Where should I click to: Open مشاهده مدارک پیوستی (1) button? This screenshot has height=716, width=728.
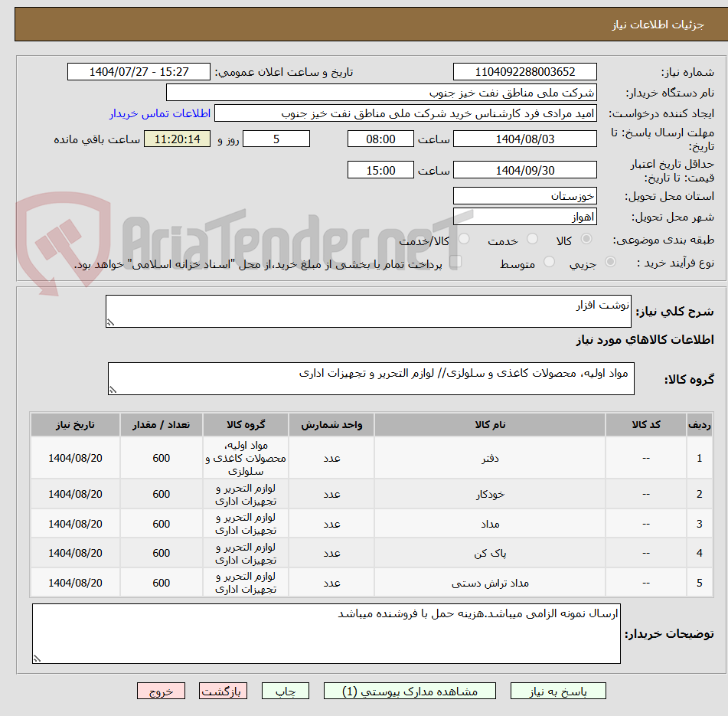tap(410, 691)
